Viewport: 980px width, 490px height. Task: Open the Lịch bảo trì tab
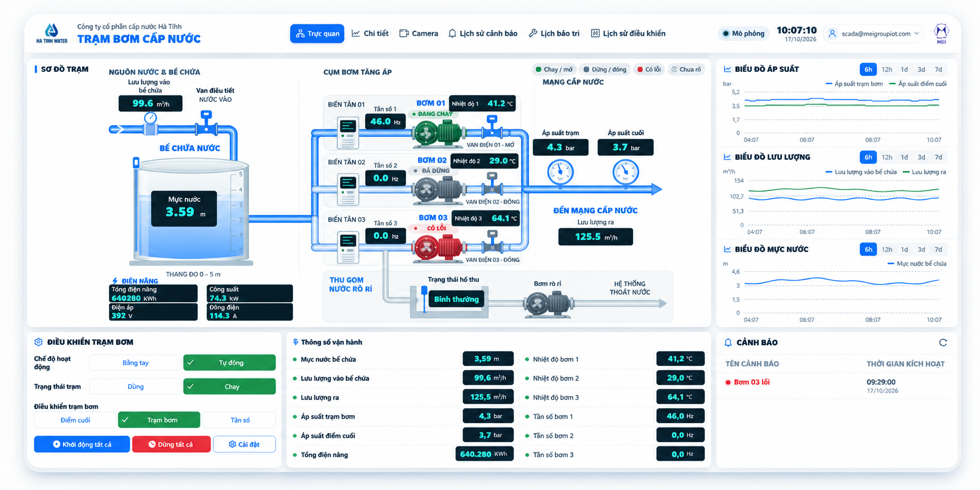[x=554, y=34]
